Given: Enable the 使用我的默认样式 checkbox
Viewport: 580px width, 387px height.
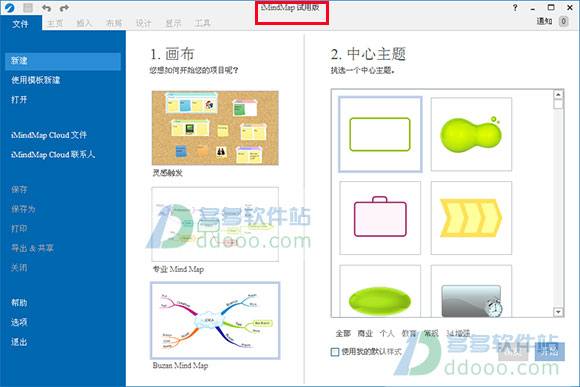Looking at the screenshot, I should 335,352.
